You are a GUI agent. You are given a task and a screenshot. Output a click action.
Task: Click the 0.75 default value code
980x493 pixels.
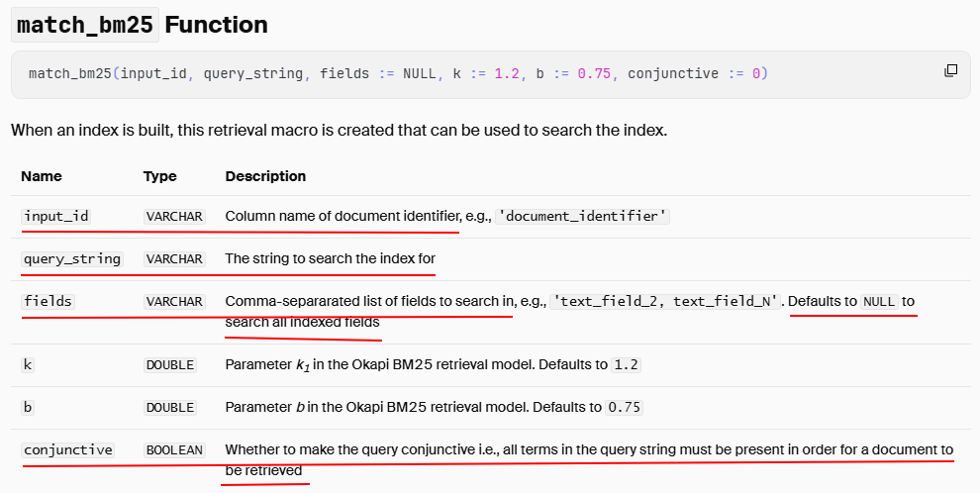pyautogui.click(x=626, y=407)
